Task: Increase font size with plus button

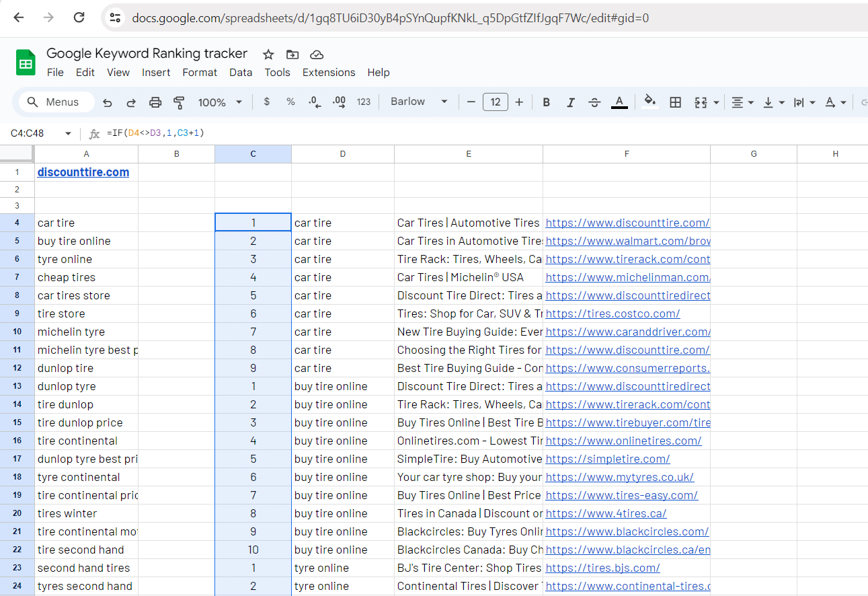Action: pos(519,102)
